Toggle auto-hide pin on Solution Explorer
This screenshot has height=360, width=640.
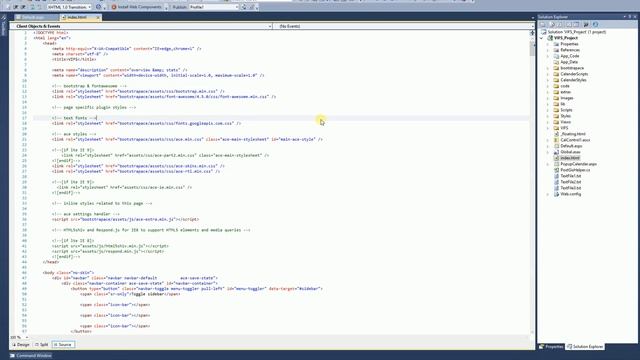(x=630, y=17)
